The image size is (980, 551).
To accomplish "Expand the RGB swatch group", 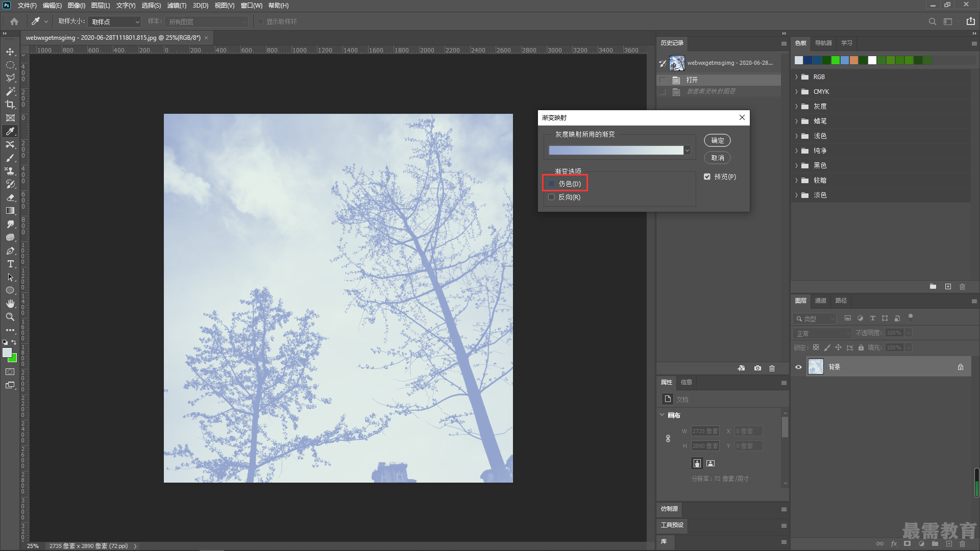I will coord(796,77).
